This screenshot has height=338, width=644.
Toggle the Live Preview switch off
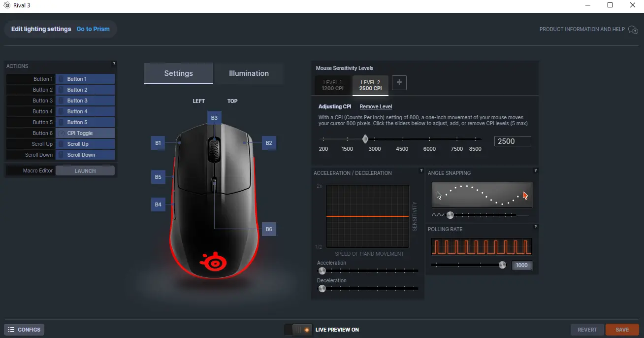click(298, 330)
